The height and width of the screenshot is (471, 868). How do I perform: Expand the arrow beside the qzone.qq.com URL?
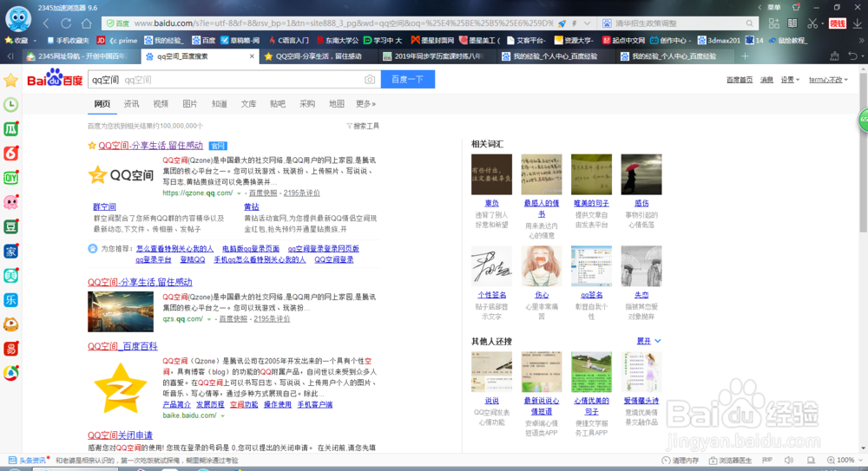coord(240,193)
